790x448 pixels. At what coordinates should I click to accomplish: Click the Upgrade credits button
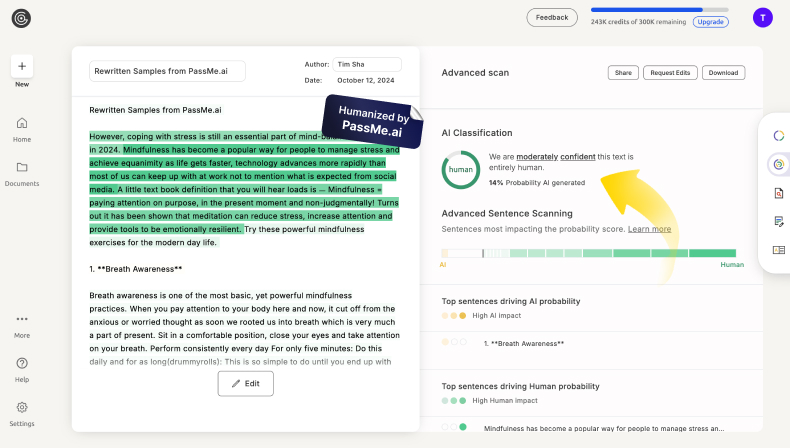(x=711, y=21)
